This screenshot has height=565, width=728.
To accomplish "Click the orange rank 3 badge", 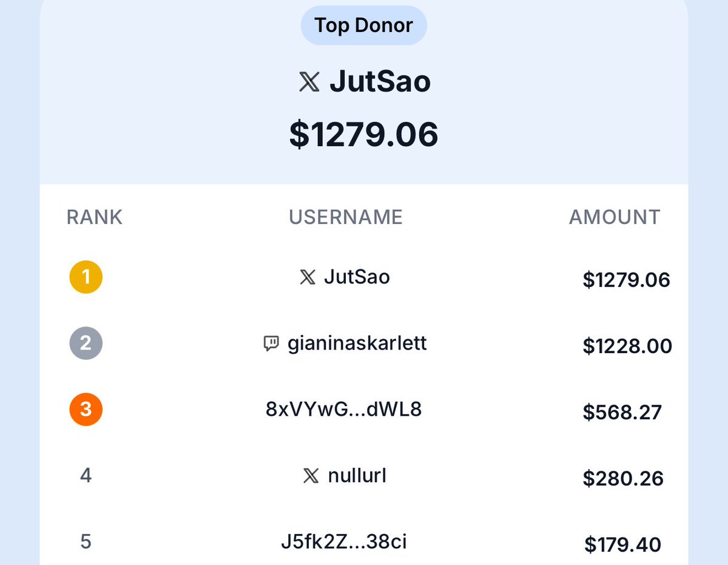I will click(x=86, y=410).
